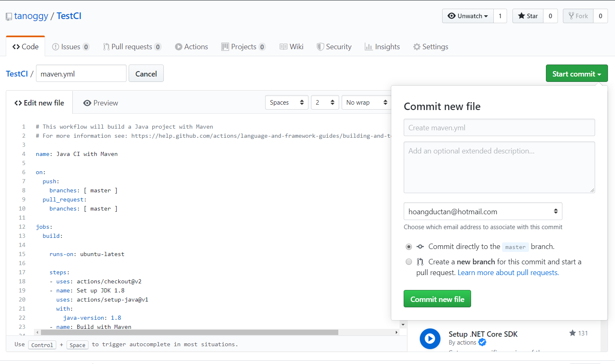
Task: Select 'Commit directly to the master branch' radio
Action: (x=409, y=247)
